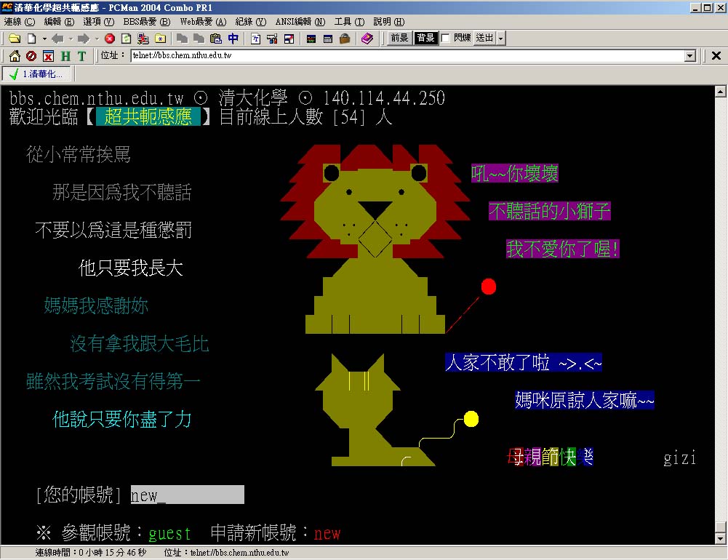This screenshot has height=560, width=728.
Task: Click the paste clipboard icon
Action: pyautogui.click(x=215, y=39)
